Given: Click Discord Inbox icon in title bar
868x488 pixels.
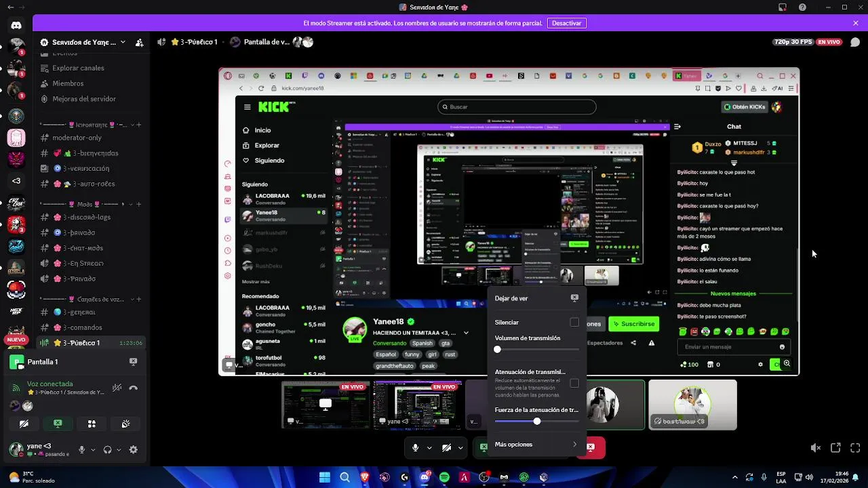Looking at the screenshot, I should click(783, 7).
